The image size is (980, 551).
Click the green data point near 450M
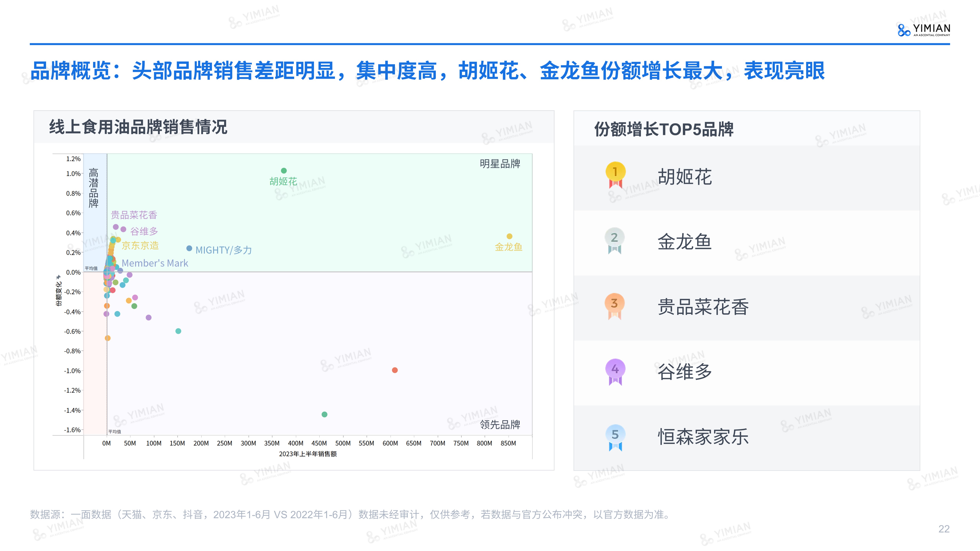pos(325,414)
